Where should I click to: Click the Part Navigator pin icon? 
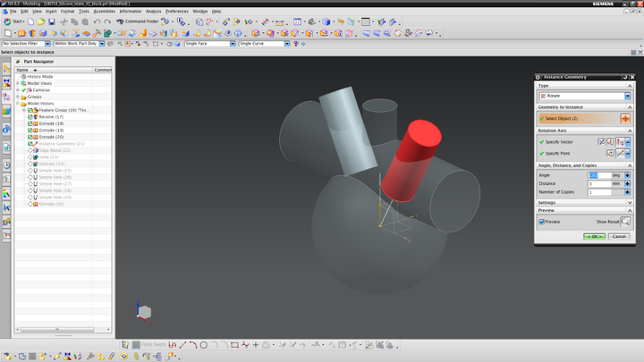[18, 61]
